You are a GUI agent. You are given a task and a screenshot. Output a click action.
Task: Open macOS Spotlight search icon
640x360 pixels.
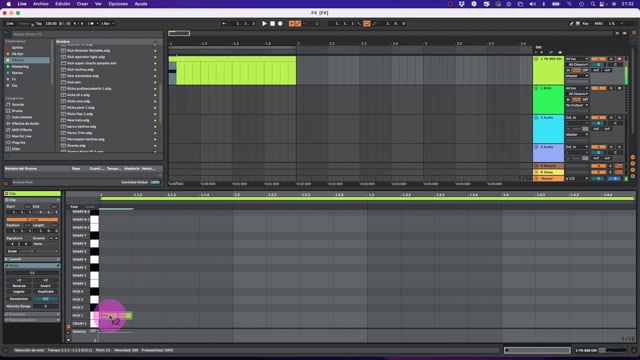593,4
